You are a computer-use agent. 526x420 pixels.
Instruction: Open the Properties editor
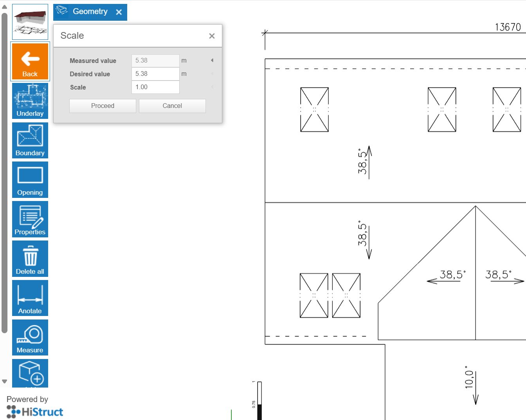point(30,219)
